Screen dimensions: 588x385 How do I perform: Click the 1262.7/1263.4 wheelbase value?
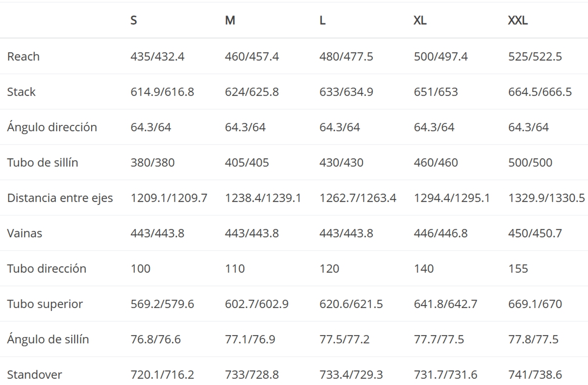(358, 198)
